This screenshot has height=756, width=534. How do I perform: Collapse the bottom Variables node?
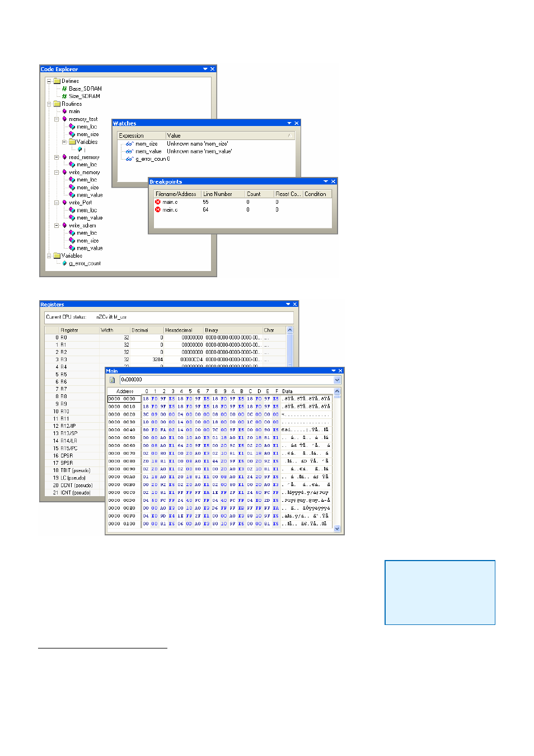[49, 256]
